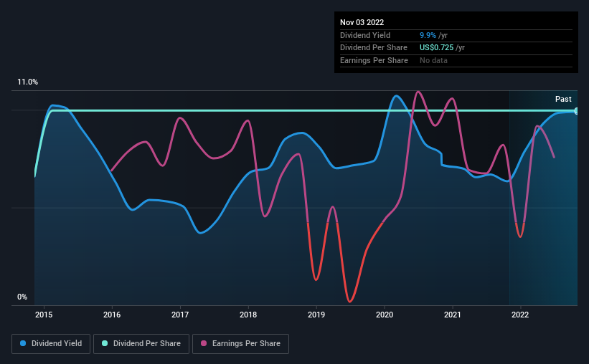Click the 'Earnings Per Share' row label in tooltip

click(x=374, y=60)
